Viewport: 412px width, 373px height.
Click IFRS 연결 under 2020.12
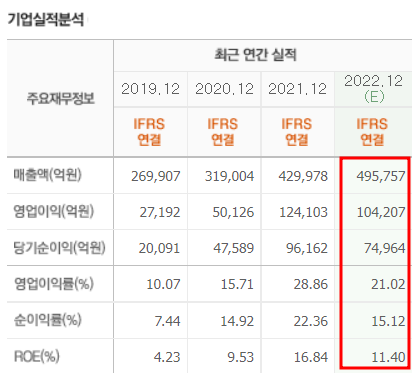[x=223, y=132]
